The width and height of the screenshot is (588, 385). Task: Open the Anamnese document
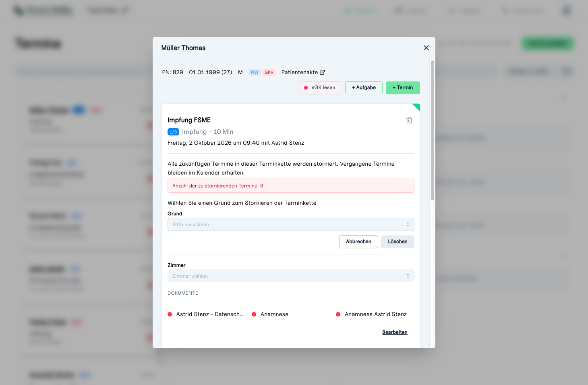click(x=270, y=314)
